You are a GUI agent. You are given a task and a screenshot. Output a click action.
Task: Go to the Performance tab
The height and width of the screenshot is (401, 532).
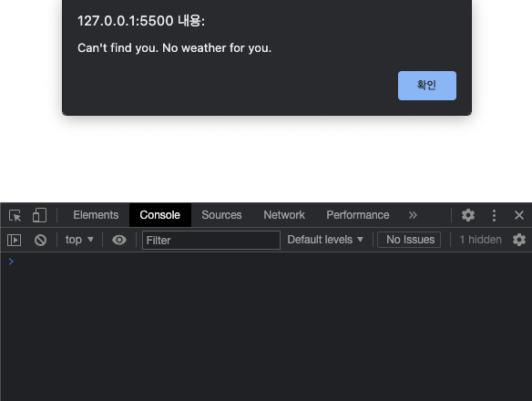pyautogui.click(x=358, y=215)
